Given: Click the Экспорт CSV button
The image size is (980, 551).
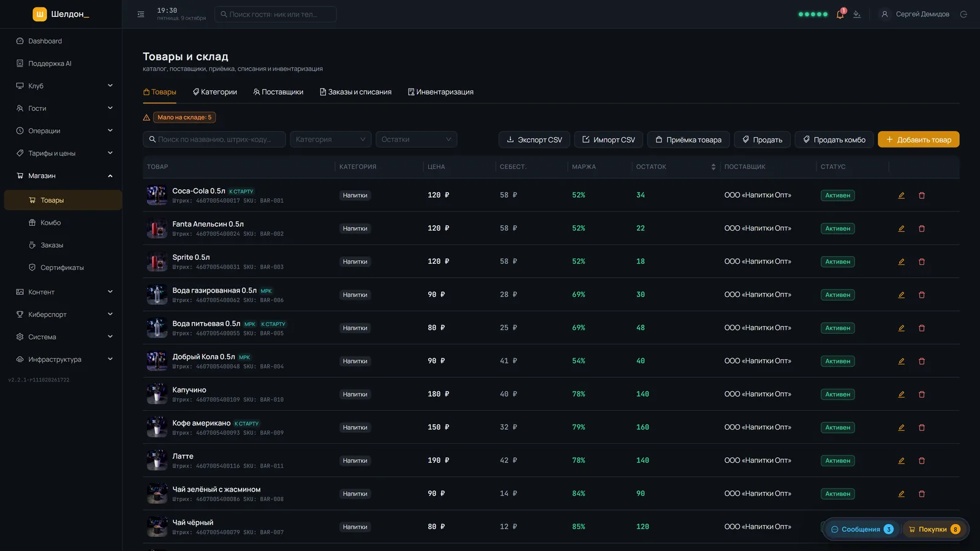Looking at the screenshot, I should coord(534,140).
